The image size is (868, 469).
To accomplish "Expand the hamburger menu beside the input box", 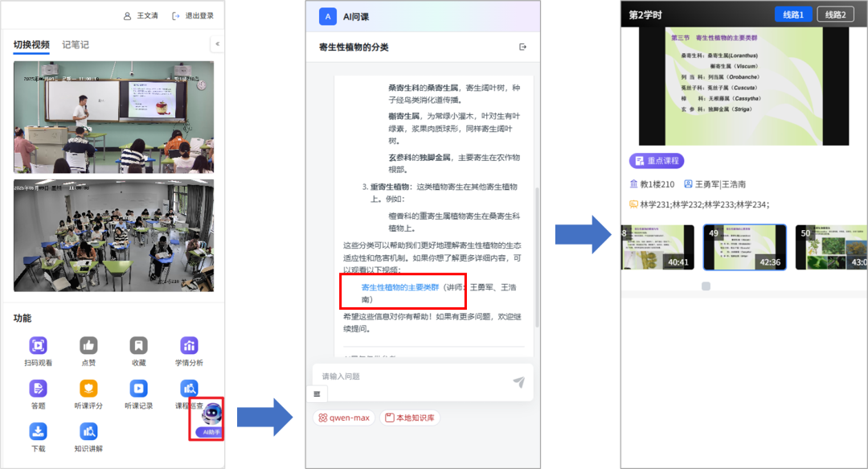I will [x=317, y=394].
